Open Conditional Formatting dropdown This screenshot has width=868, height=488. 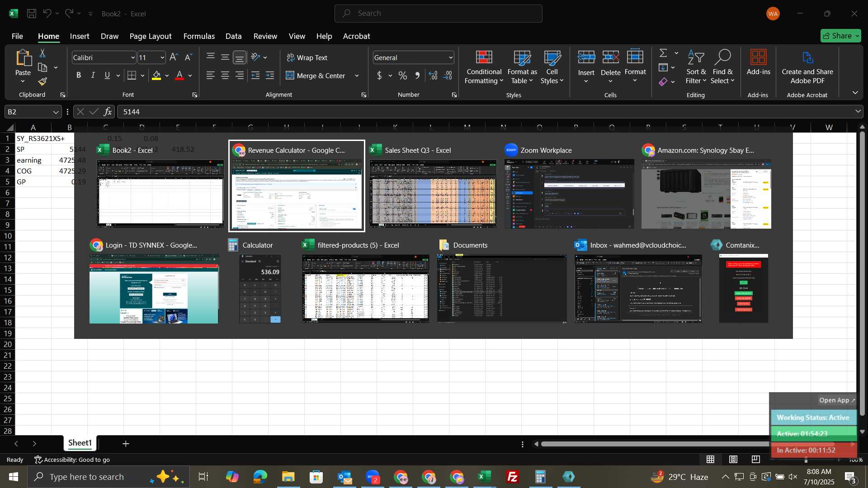pyautogui.click(x=484, y=67)
